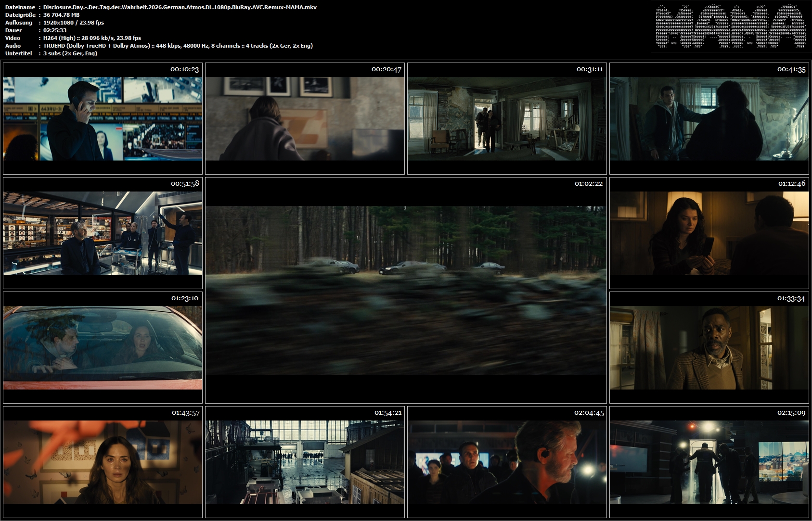This screenshot has width=812, height=521.
Task: Select the hangar frame at 01:54:21
Action: pos(305,462)
